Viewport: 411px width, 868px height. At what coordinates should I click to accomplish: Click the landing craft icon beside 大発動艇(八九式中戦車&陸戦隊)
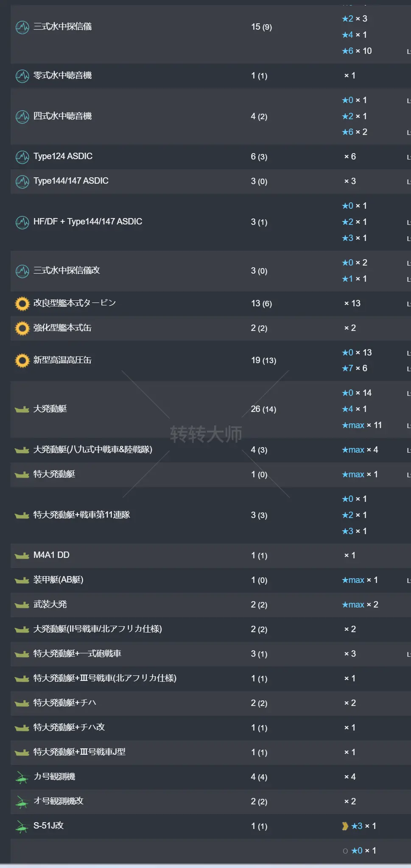pyautogui.click(x=22, y=450)
